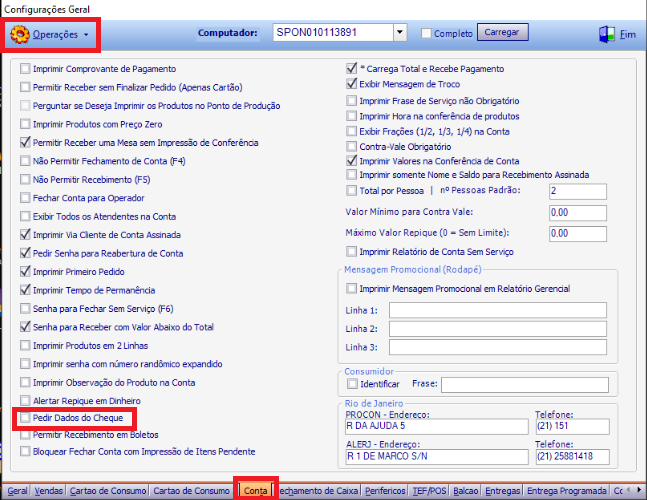Image resolution: width=647 pixels, height=500 pixels.
Task: Open the TEF/POS tab
Action: tap(430, 491)
